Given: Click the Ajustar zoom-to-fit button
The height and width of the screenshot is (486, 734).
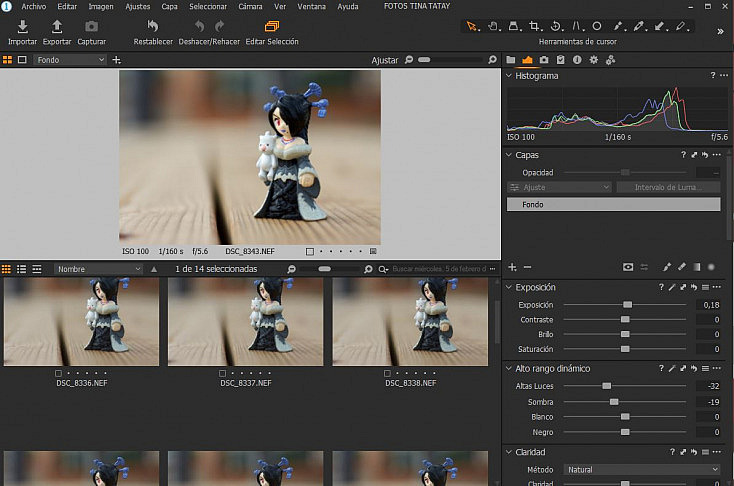Looking at the screenshot, I should (x=384, y=60).
